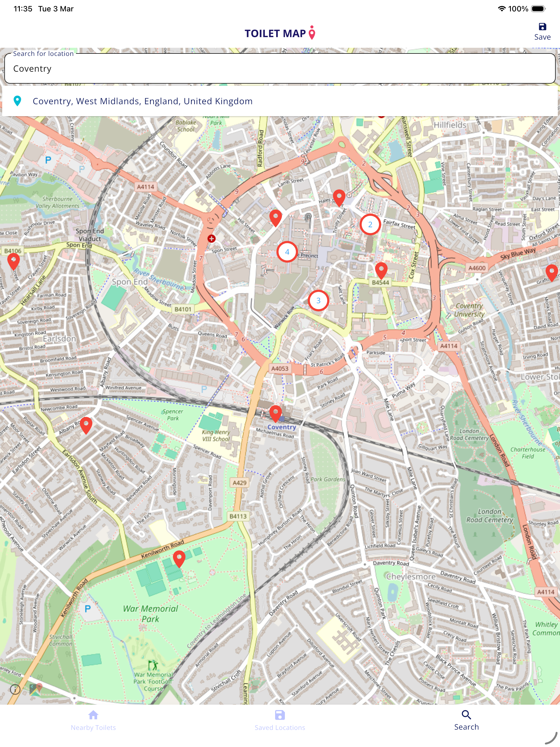Open the toilet cluster marker labeled 3
The height and width of the screenshot is (747, 560).
318,300
